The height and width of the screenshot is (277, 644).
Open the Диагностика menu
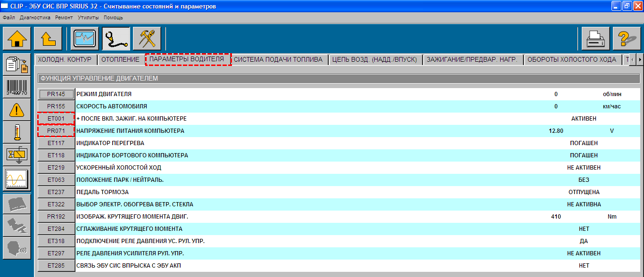click(x=35, y=17)
